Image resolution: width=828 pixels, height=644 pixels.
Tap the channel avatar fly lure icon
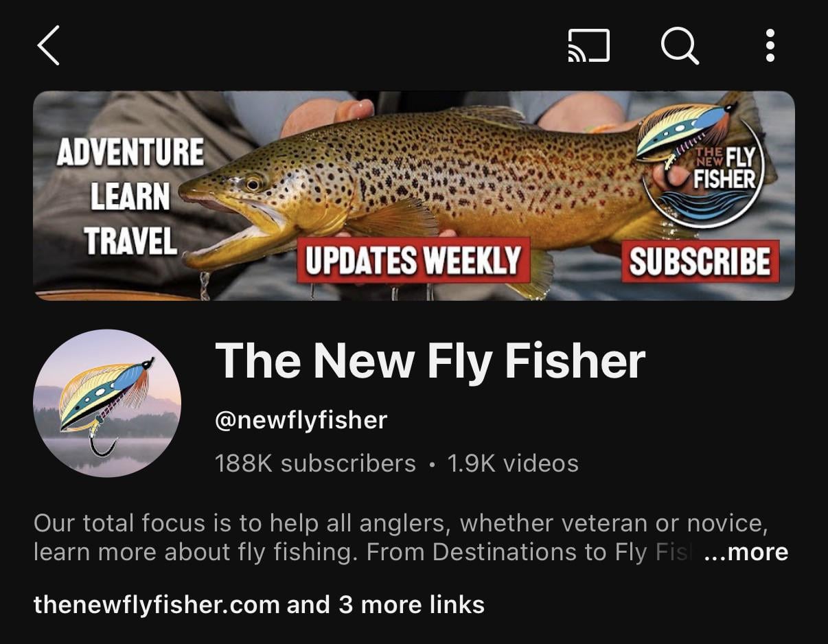point(107,403)
